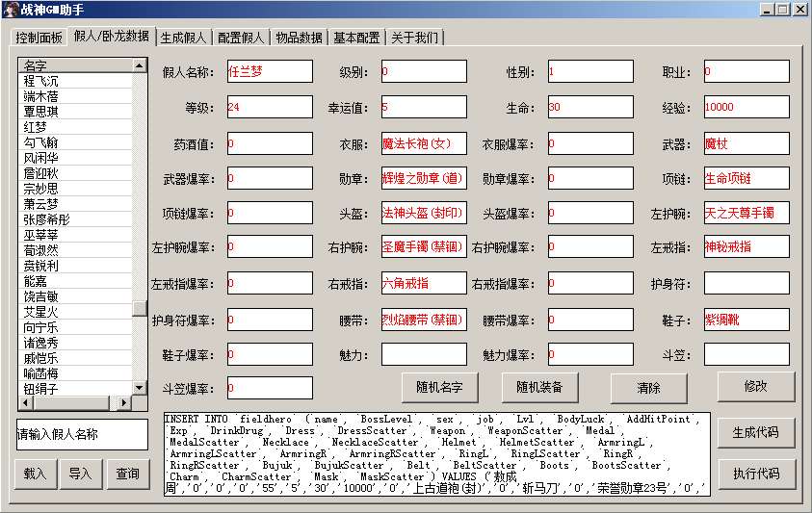The image size is (812, 513).
Task: Click the 鞋子 field showing 紫绸靴
Action: [x=747, y=320]
